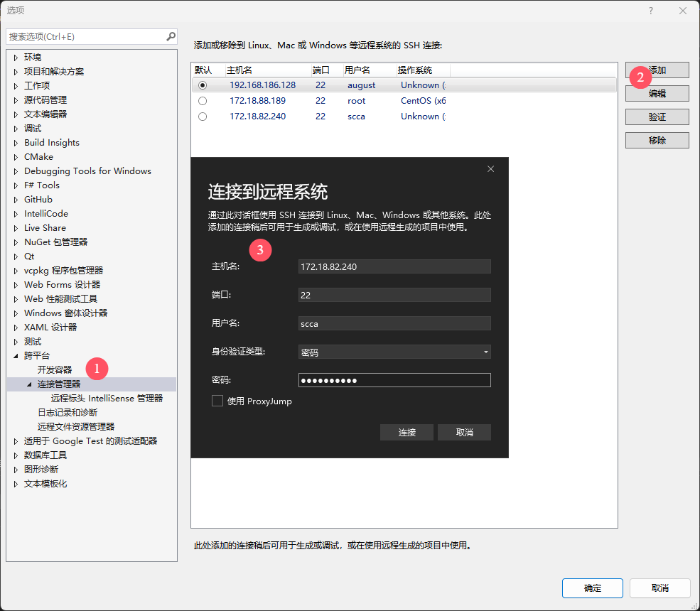Confirm options with 确定 button
Screen dimensions: 700x611
click(x=592, y=588)
